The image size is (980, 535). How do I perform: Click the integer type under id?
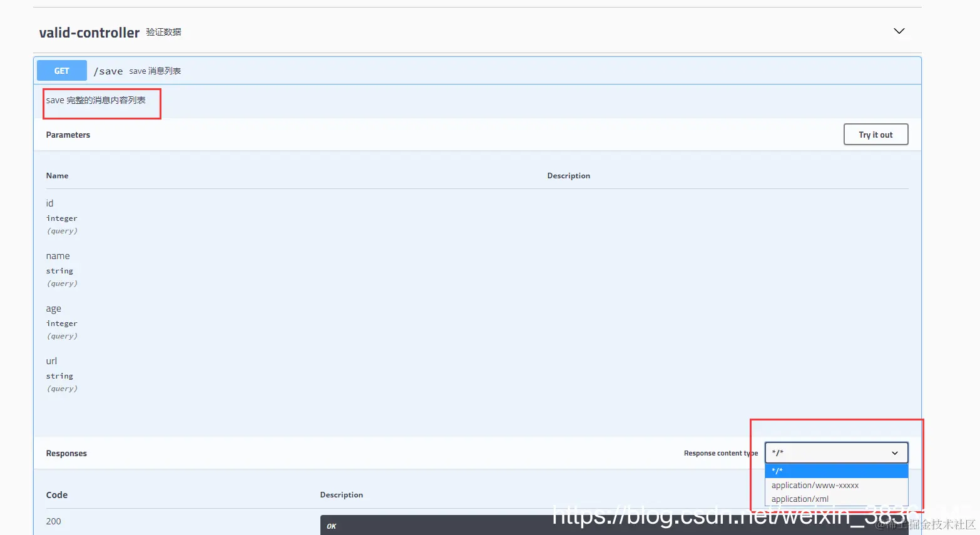pyautogui.click(x=61, y=218)
